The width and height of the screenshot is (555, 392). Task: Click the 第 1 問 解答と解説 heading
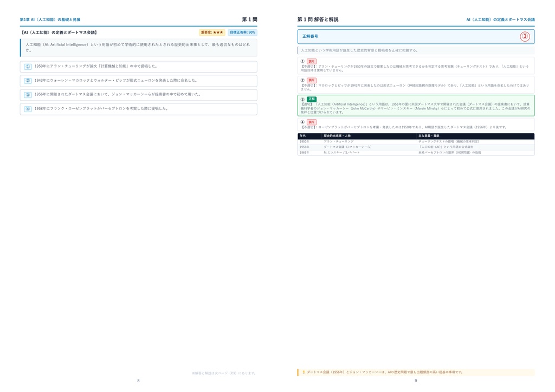coord(318,19)
